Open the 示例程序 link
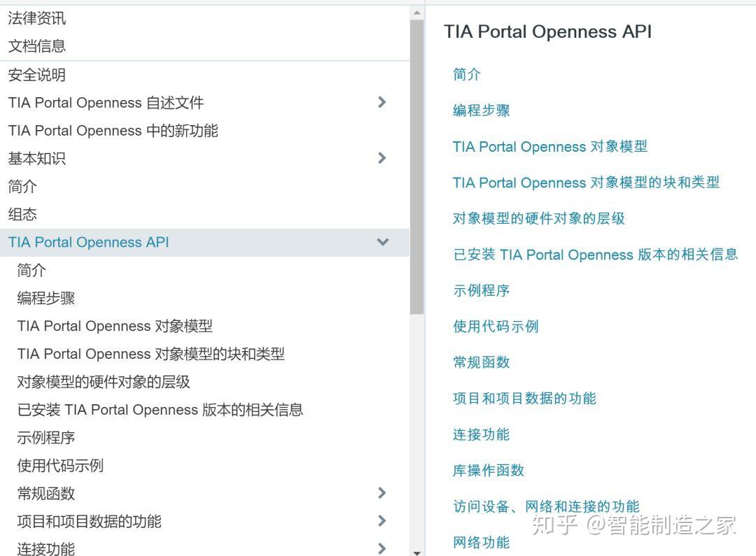The image size is (756, 556). 482,290
